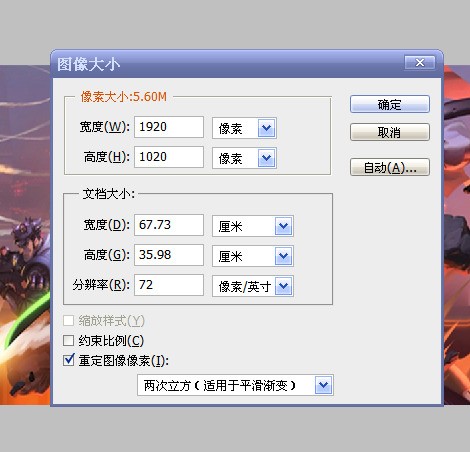The width and height of the screenshot is (470, 452).
Task: Click the document height field showing 35.98
Action: point(169,255)
